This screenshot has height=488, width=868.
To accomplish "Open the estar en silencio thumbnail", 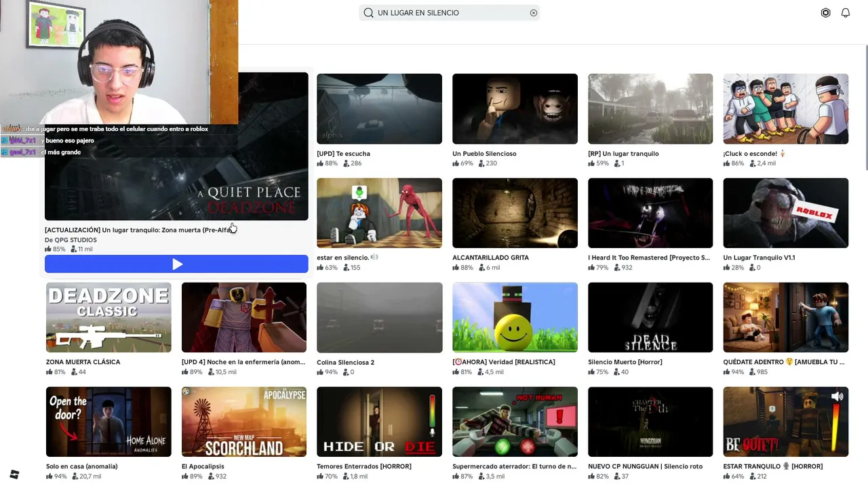I will (379, 213).
